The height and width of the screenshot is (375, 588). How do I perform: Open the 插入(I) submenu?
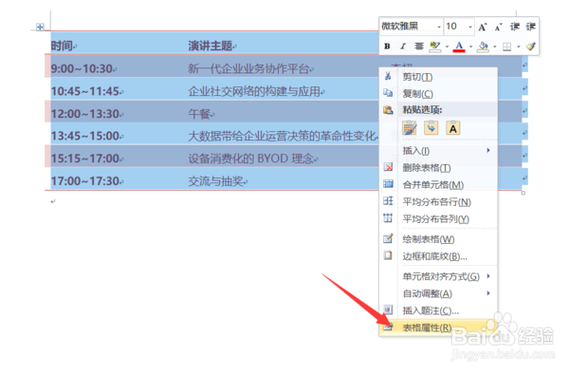tap(438, 151)
